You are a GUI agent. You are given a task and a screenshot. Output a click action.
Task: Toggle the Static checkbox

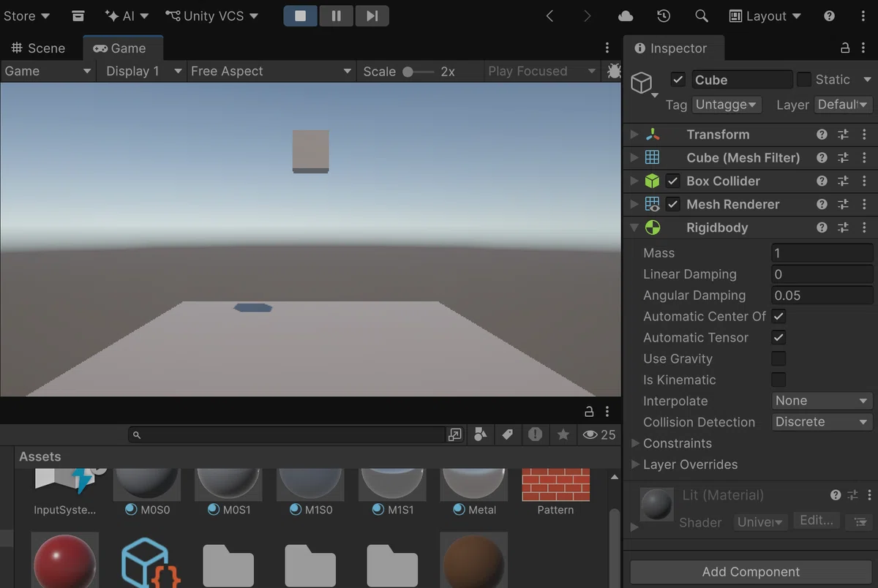pos(804,80)
